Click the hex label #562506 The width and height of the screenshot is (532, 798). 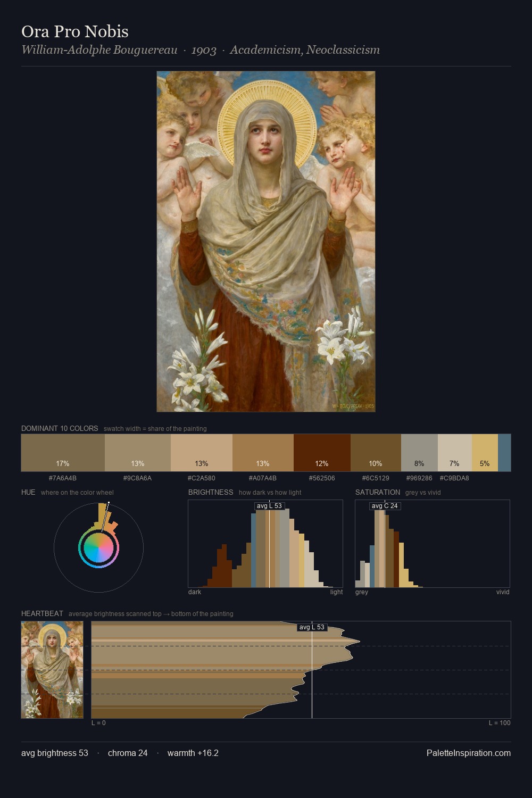point(322,478)
